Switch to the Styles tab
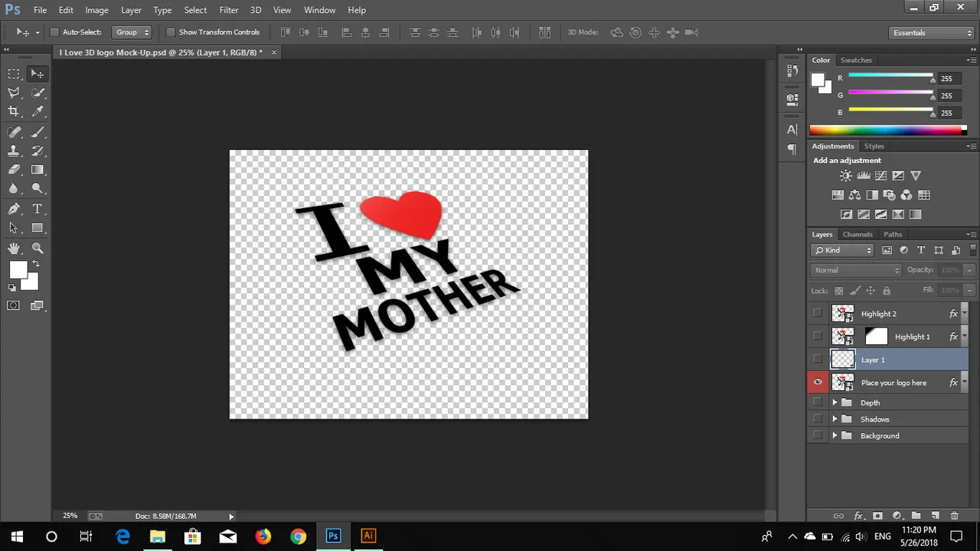This screenshot has width=980, height=551. click(x=874, y=146)
